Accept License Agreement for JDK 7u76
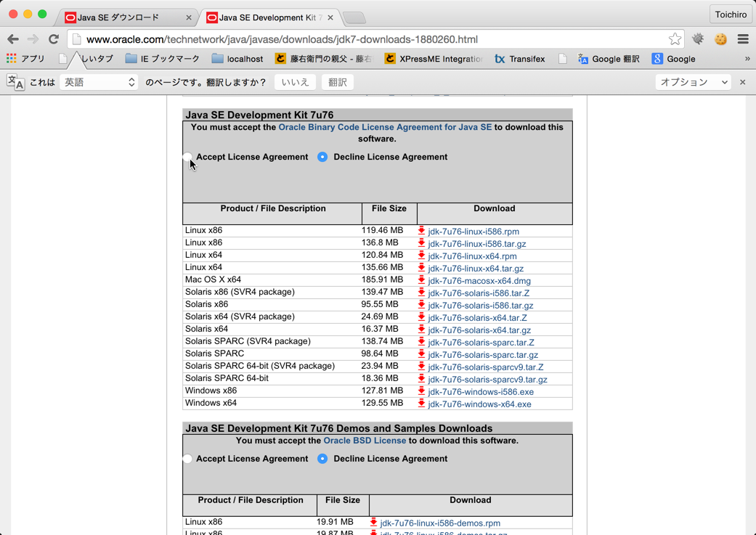The width and height of the screenshot is (756, 535). coord(188,157)
